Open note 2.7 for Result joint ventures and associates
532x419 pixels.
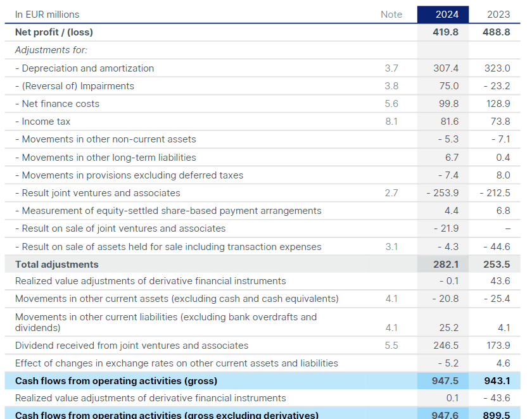tap(391, 192)
